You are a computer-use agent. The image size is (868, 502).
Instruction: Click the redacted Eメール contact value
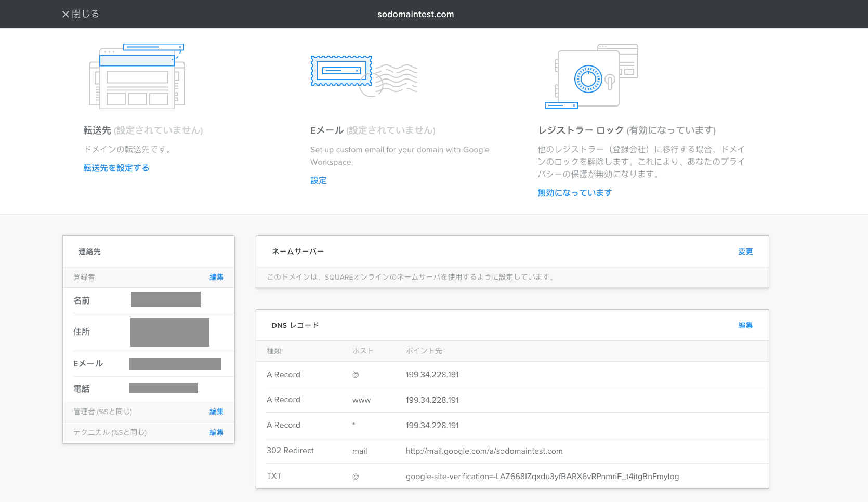click(x=175, y=364)
